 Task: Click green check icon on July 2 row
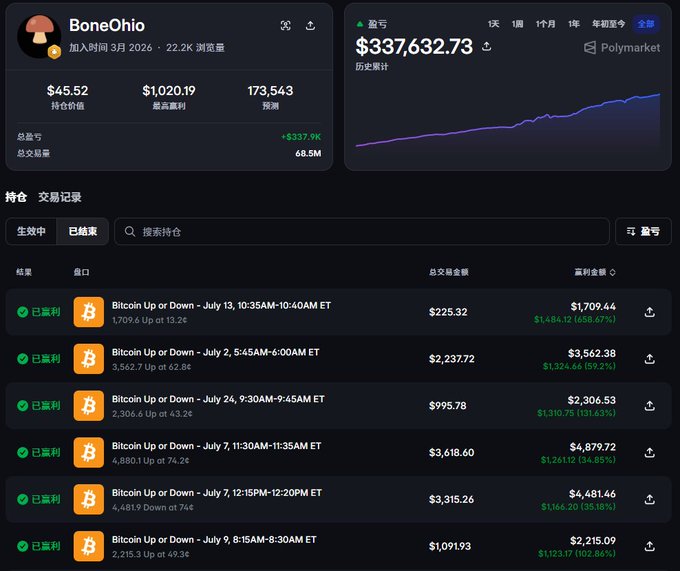[23, 359]
